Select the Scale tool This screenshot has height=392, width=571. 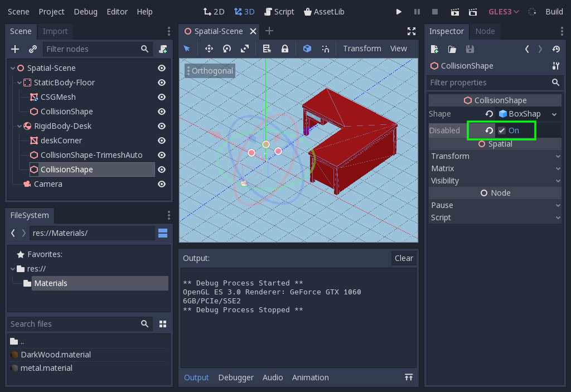coord(245,49)
